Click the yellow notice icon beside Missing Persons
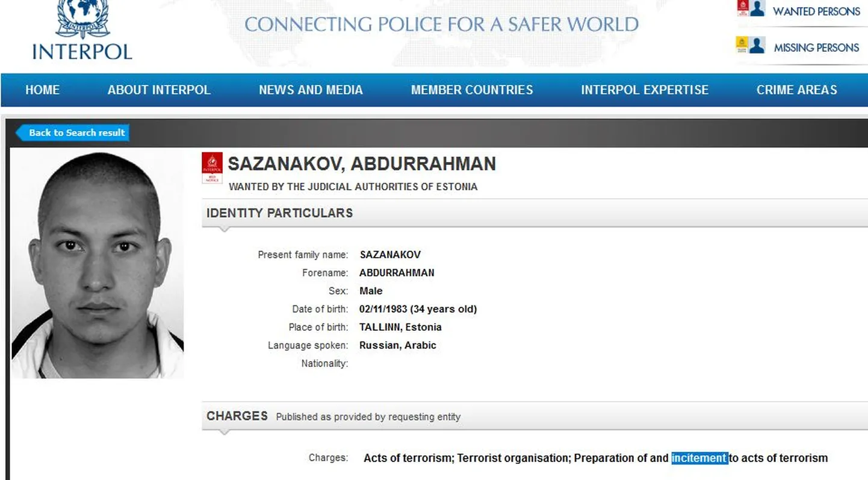Image resolution: width=868 pixels, height=480 pixels. (742, 45)
